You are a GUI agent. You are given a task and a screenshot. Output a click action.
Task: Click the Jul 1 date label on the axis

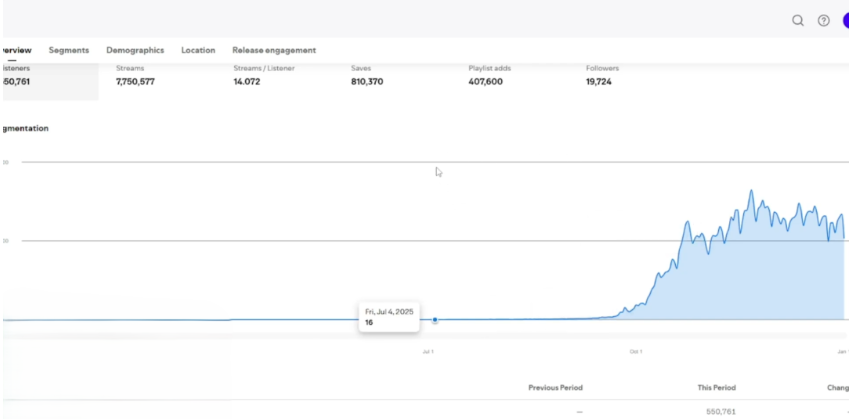point(428,352)
